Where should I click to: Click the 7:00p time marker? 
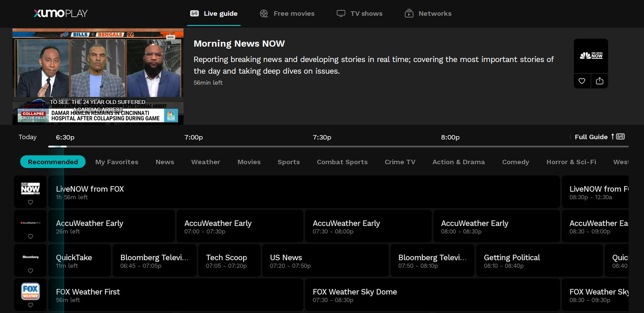[x=193, y=137]
